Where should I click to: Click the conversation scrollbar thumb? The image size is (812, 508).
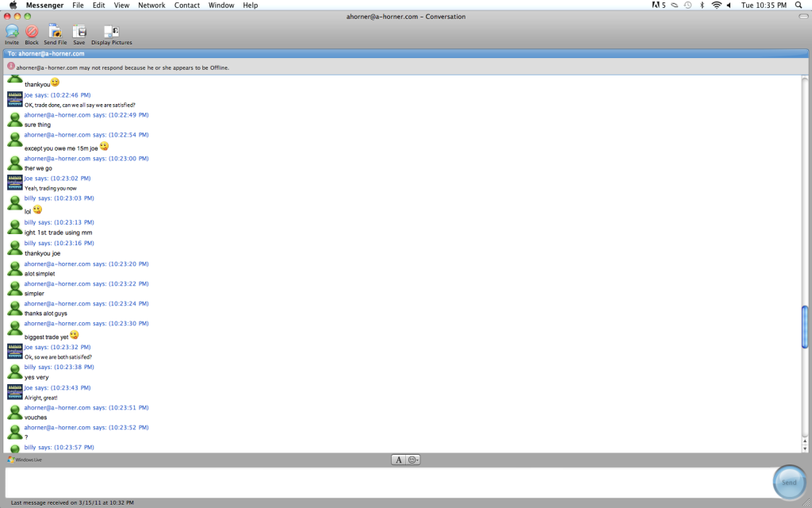coord(805,327)
